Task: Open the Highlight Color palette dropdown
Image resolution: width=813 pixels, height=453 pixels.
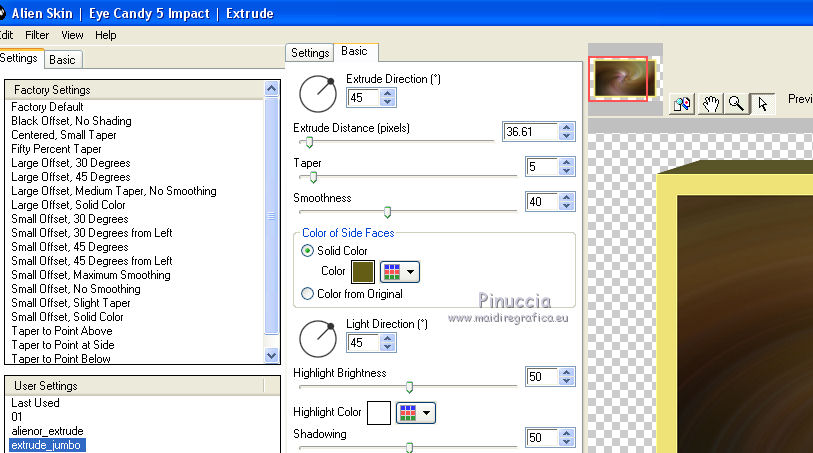Action: click(416, 413)
